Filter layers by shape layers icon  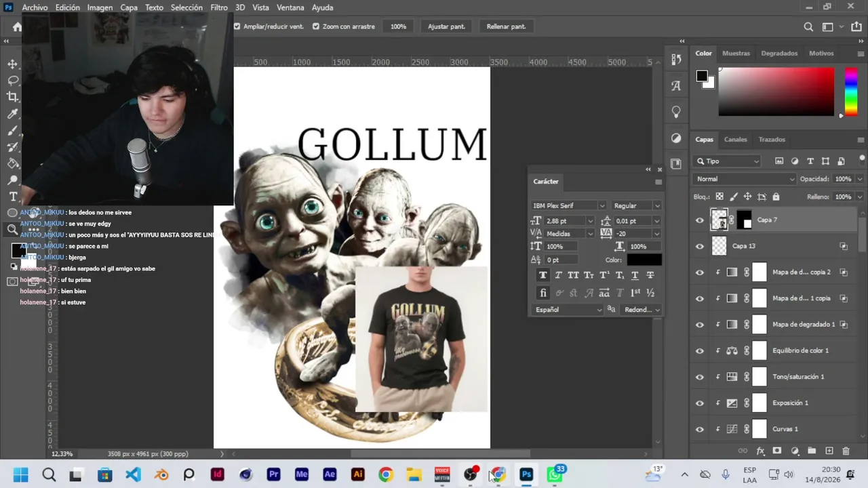(x=825, y=161)
